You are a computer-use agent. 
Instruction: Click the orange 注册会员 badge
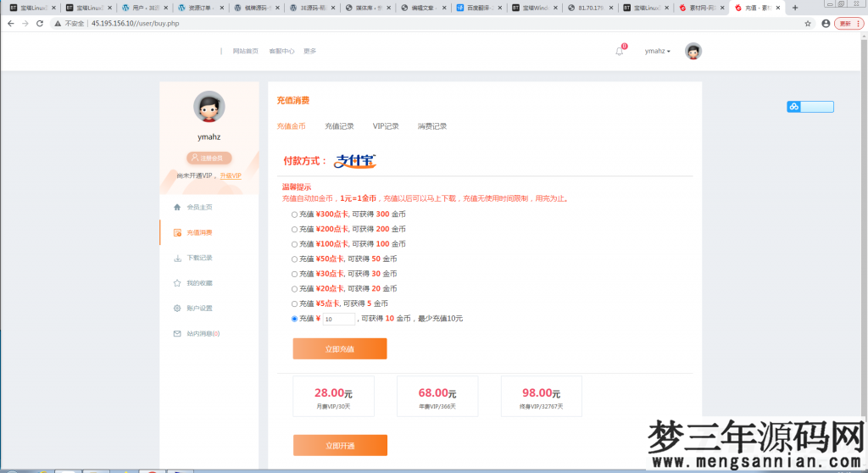pyautogui.click(x=209, y=158)
